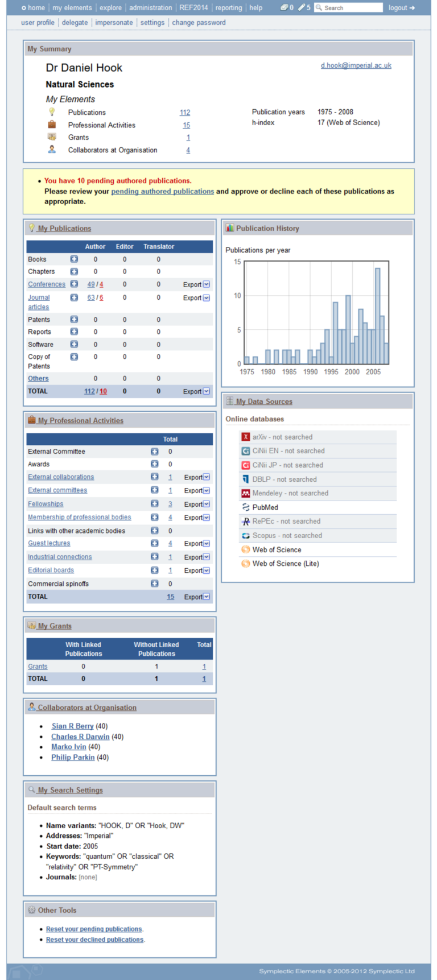The image size is (437, 980).
Task: Click the PubMed data source icon
Action: [x=246, y=507]
